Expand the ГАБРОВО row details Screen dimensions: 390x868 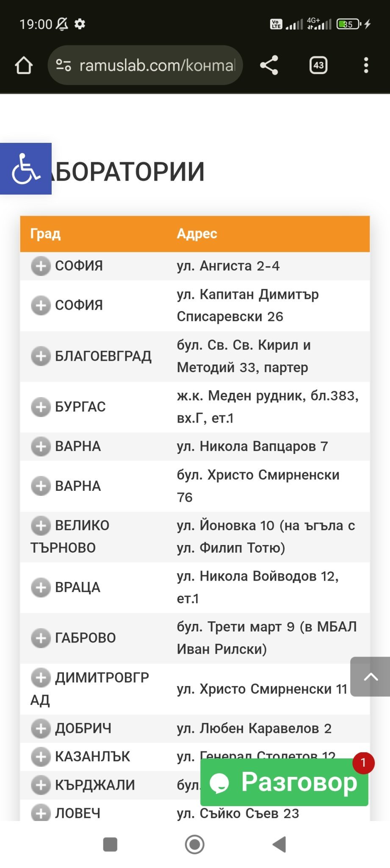(41, 638)
